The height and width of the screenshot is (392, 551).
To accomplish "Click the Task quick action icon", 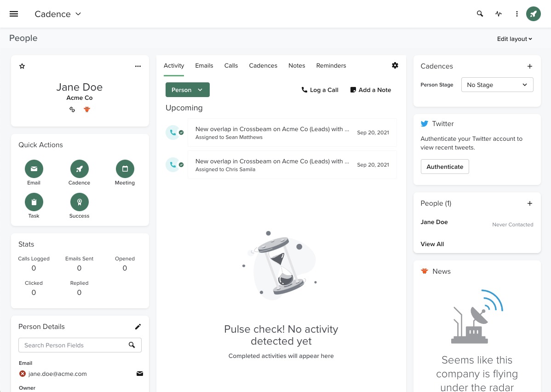I will [x=34, y=202].
